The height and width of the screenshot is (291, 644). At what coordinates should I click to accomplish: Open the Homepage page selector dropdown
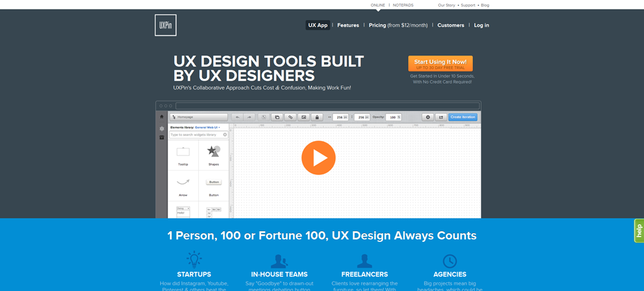(199, 117)
